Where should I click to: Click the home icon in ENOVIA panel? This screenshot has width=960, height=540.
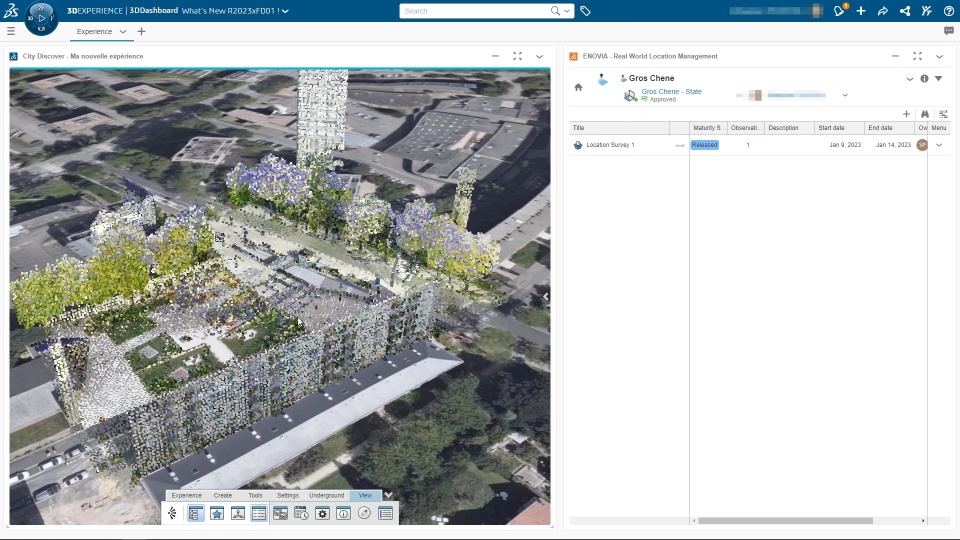click(578, 87)
